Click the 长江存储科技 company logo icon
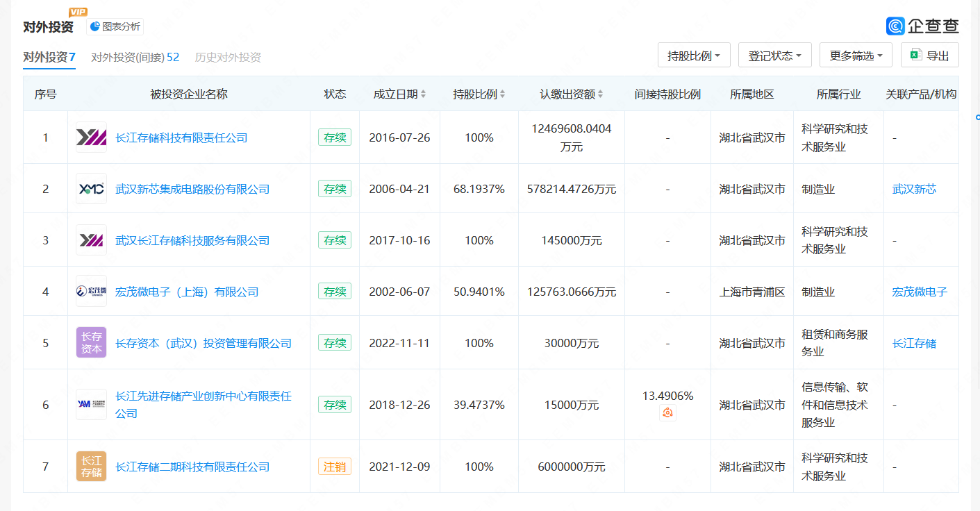 point(91,137)
